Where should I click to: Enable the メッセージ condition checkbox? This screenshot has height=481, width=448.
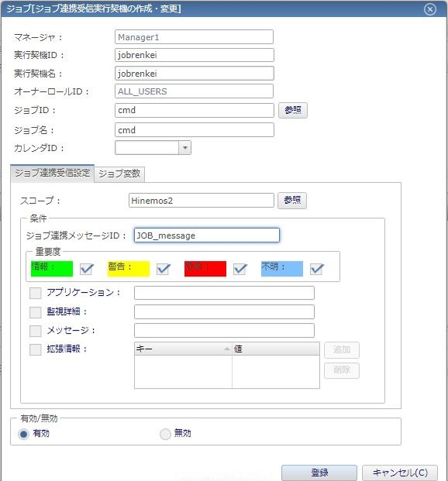(x=36, y=331)
